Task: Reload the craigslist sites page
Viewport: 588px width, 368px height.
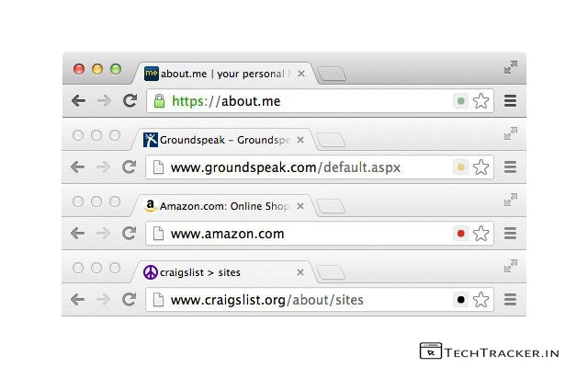Action: point(129,299)
